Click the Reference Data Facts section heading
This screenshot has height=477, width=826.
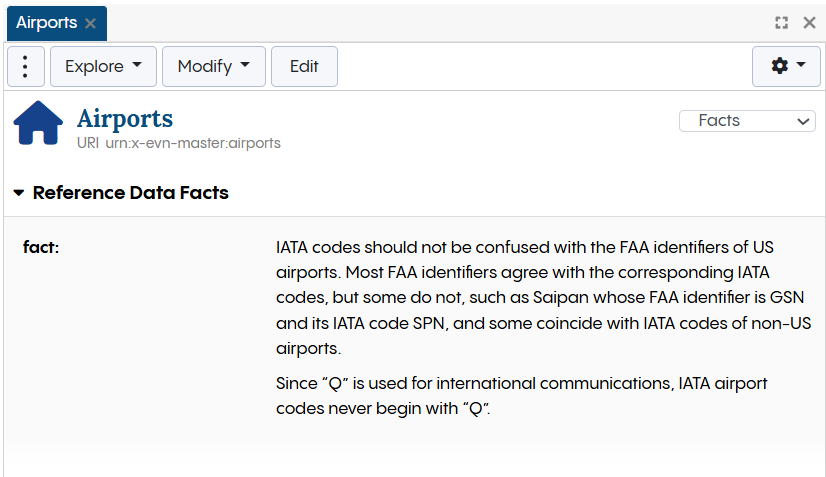[x=130, y=193]
